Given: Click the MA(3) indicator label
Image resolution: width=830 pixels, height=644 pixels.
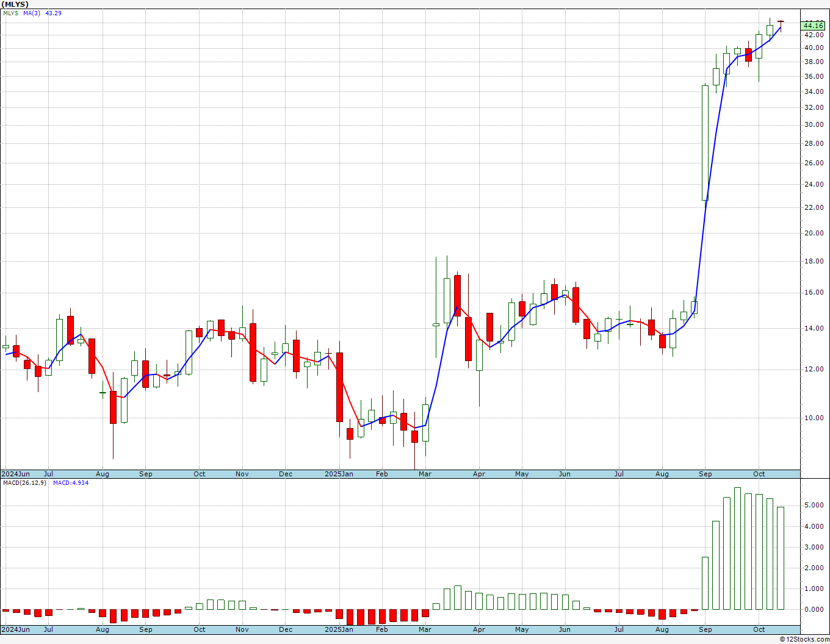Looking at the screenshot, I should (32, 13).
